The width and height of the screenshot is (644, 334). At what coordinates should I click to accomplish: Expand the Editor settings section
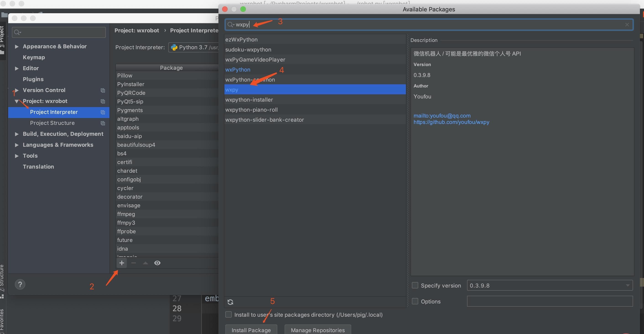(16, 68)
